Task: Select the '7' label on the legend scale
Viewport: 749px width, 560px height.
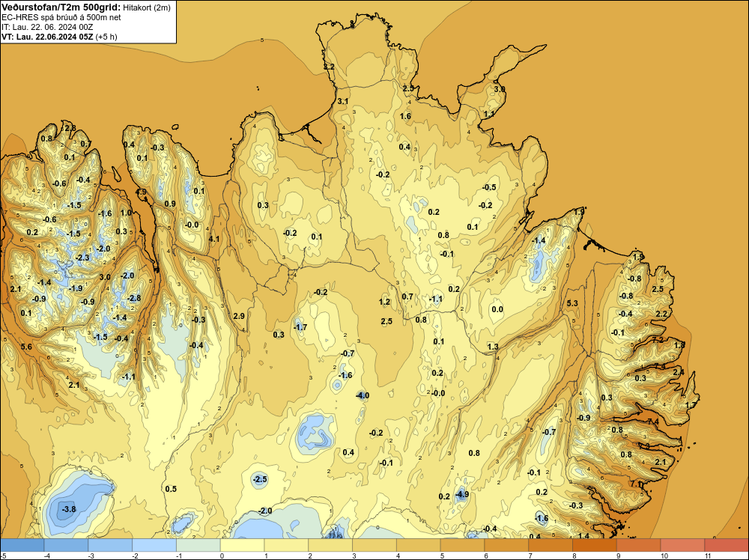Action: point(530,556)
